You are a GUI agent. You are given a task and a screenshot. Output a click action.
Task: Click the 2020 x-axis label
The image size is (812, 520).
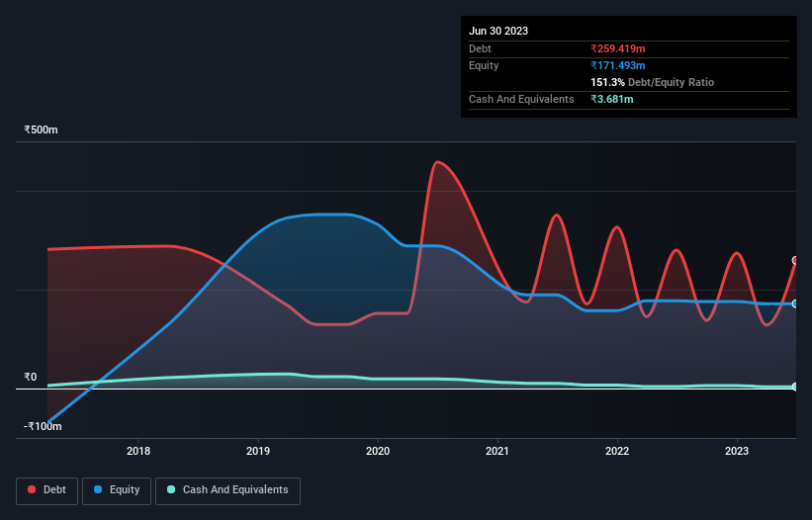[x=378, y=451]
